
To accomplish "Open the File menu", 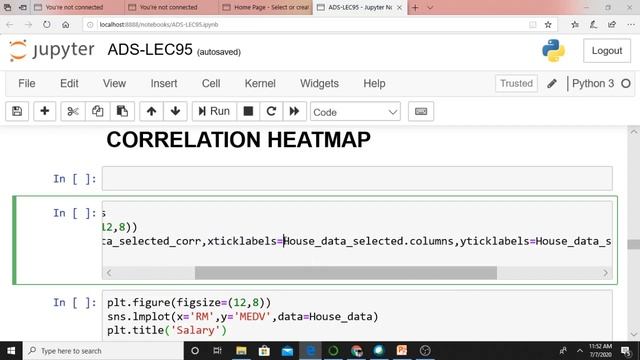I will click(27, 83).
